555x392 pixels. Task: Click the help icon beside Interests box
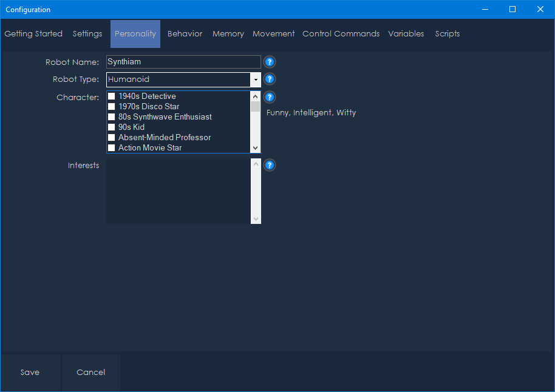[270, 165]
